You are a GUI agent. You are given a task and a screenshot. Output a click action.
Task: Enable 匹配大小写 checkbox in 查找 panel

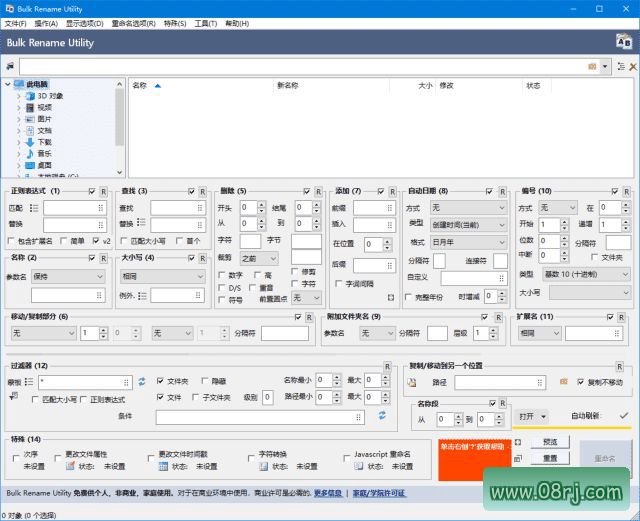(124, 241)
